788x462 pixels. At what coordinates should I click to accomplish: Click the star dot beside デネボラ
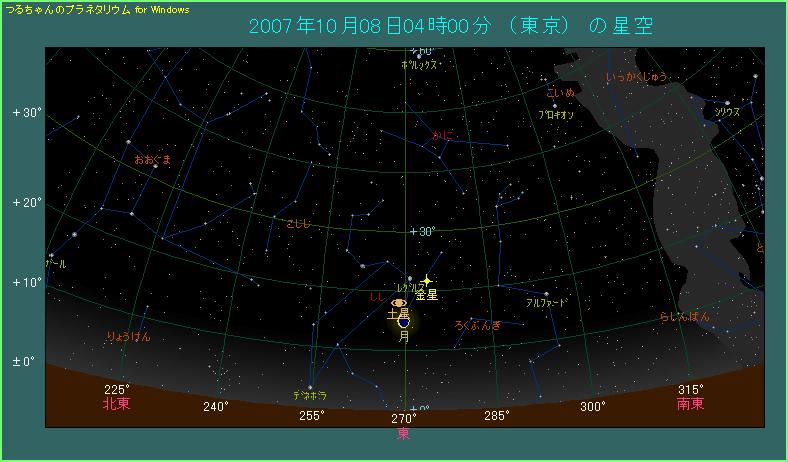pyautogui.click(x=311, y=387)
